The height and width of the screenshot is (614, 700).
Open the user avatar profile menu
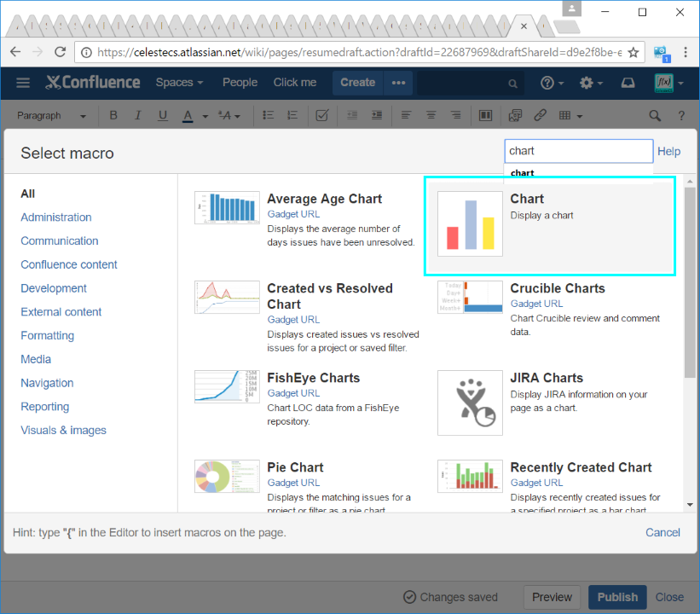pos(668,83)
